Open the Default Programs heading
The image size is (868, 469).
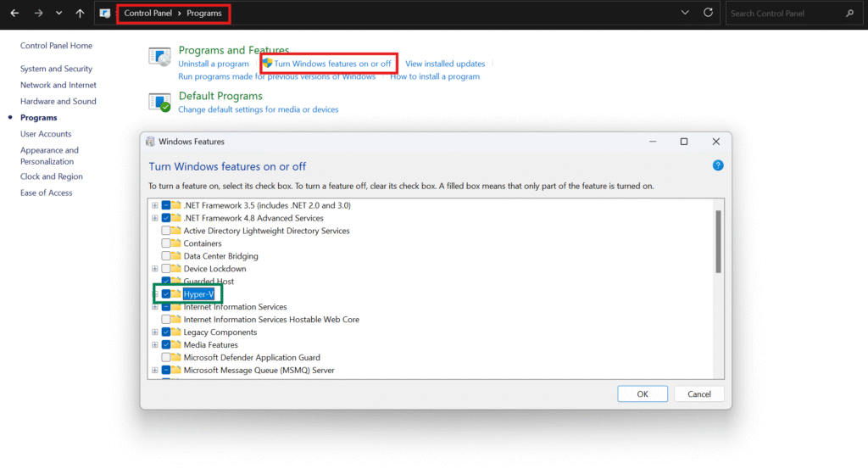coord(220,96)
